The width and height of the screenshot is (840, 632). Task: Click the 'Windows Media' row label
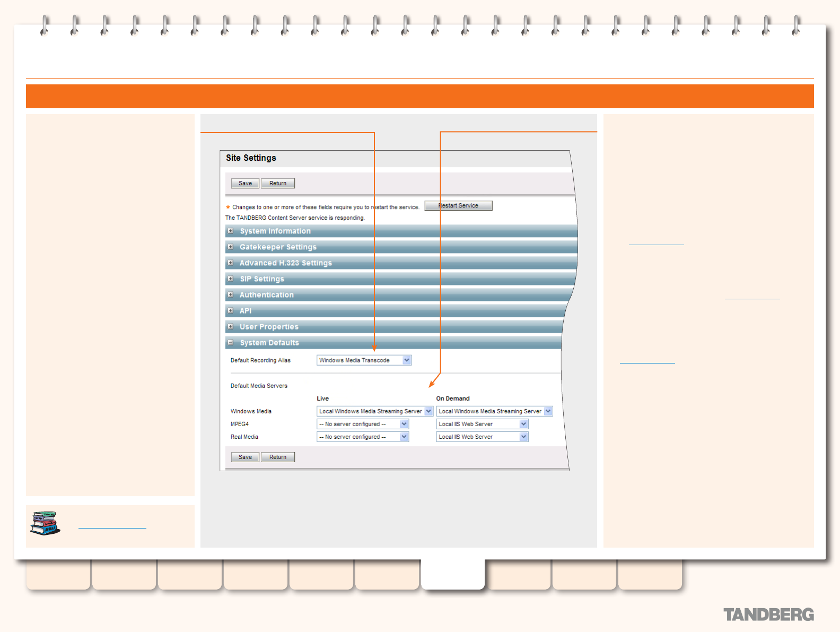[251, 411]
